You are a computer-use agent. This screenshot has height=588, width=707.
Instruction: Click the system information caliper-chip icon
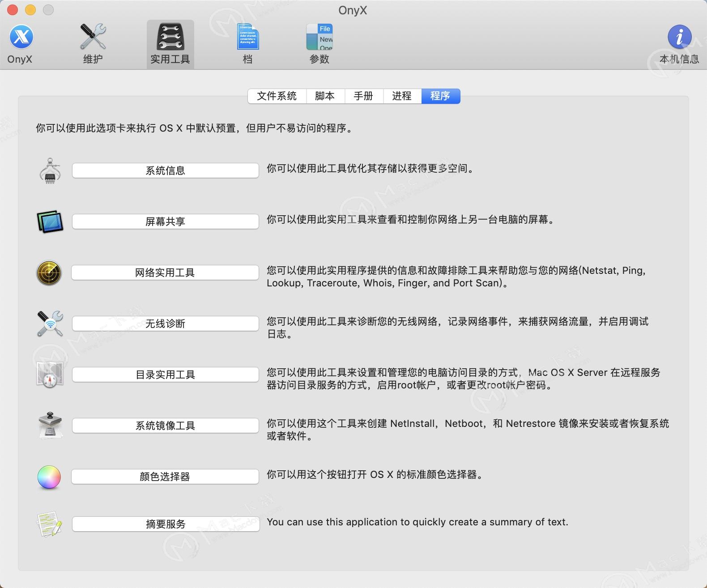tap(50, 171)
